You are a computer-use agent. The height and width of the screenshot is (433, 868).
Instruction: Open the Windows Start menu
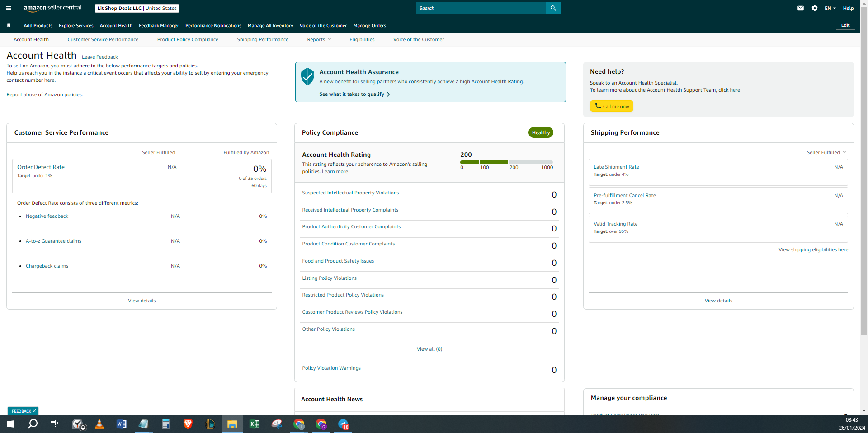click(11, 424)
